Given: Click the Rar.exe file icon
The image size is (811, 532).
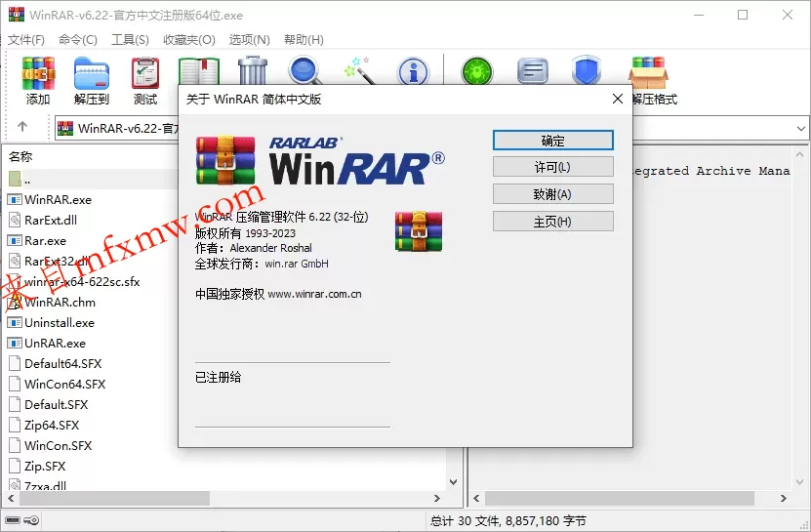Looking at the screenshot, I should point(15,241).
